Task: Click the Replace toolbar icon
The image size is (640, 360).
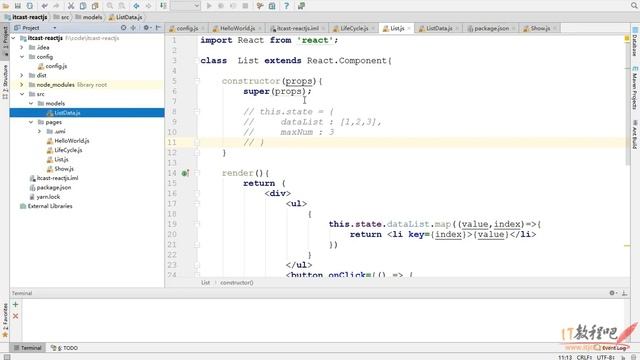Action: [122, 6]
